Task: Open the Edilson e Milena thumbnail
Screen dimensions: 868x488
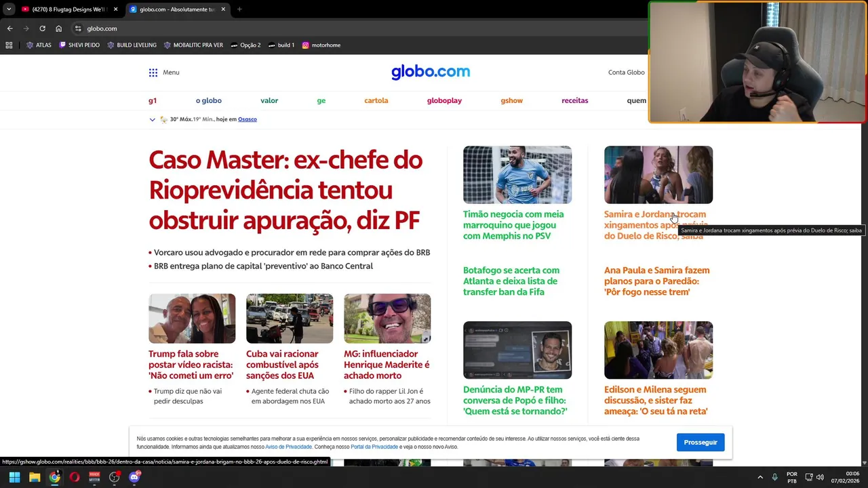Action: click(658, 350)
